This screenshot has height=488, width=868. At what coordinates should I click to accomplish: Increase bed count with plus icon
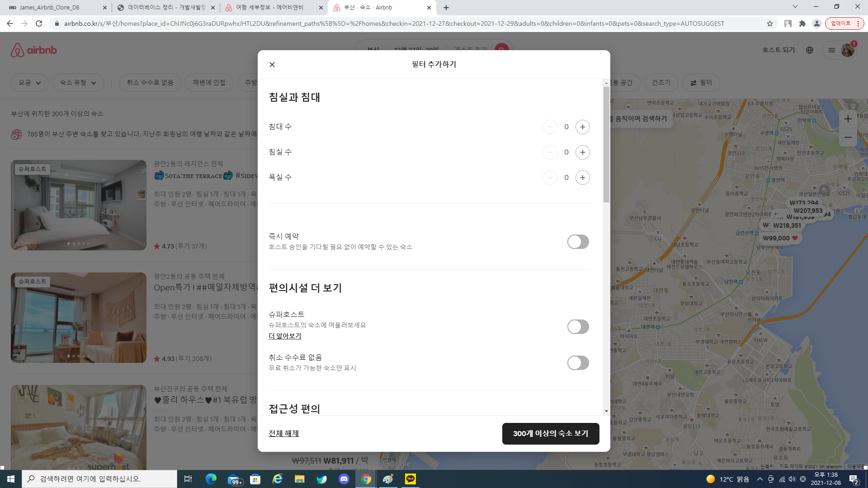(x=582, y=127)
